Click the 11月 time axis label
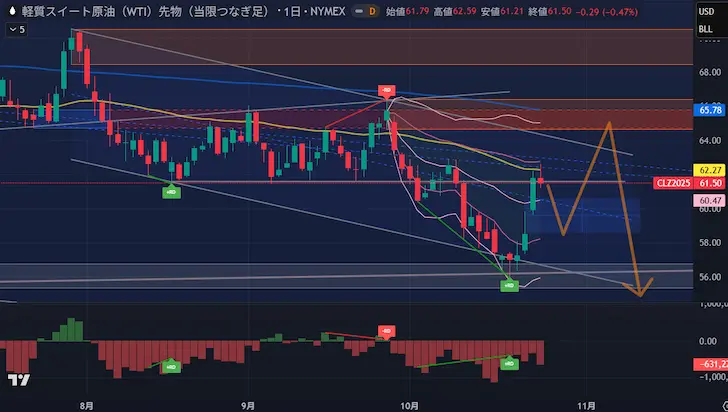728x412 pixels. (x=586, y=406)
